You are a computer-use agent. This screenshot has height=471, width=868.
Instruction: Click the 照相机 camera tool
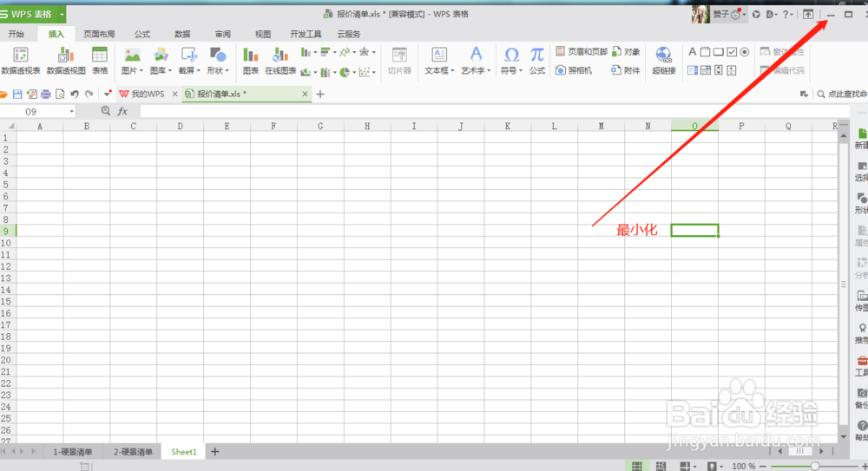pos(574,70)
